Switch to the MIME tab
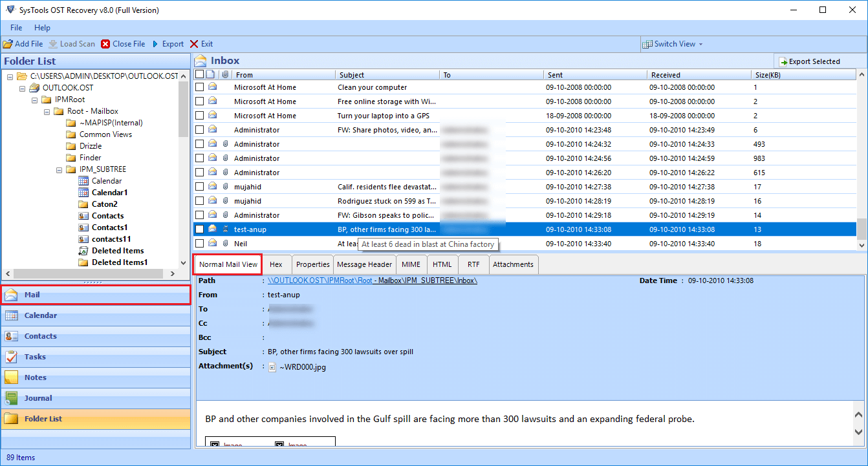Screen dimensions: 868x466 click(x=411, y=264)
